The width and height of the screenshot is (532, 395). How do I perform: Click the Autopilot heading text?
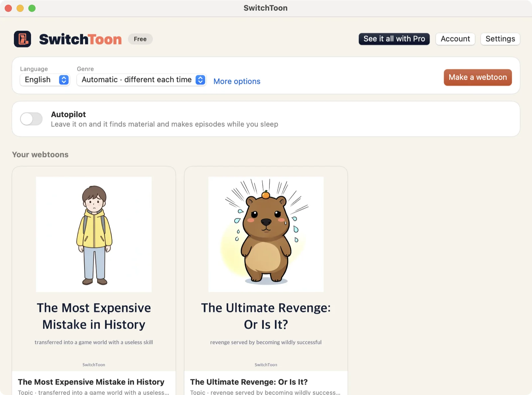tap(68, 114)
